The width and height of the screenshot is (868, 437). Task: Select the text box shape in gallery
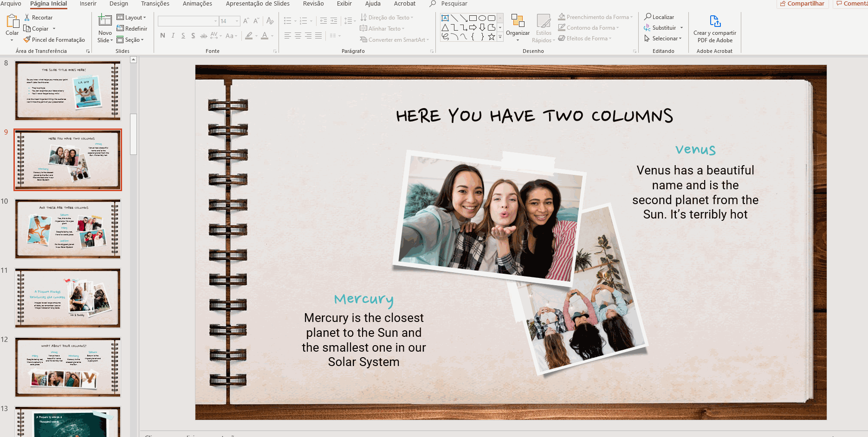445,18
